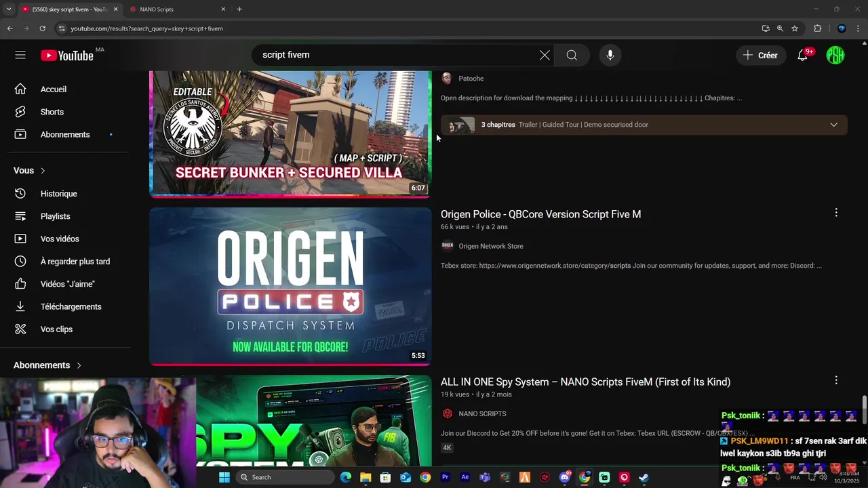Screen dimensions: 868x488
Task: Open a new browser tab
Action: click(239, 9)
